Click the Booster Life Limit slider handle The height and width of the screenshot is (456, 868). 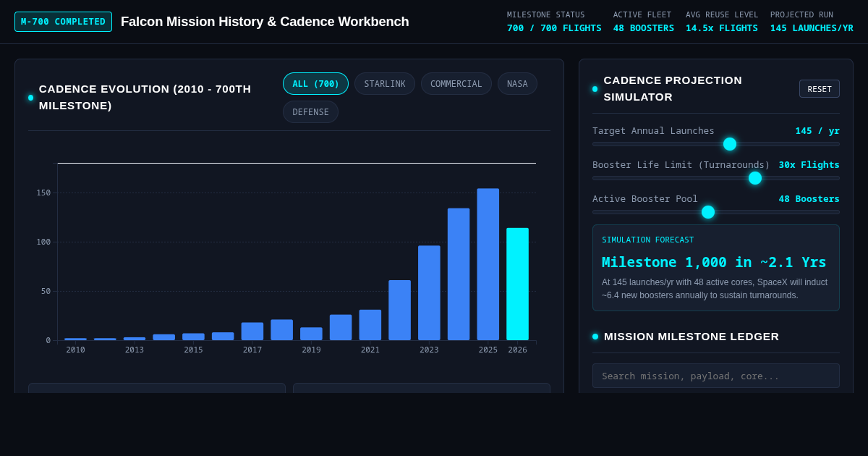(x=755, y=178)
